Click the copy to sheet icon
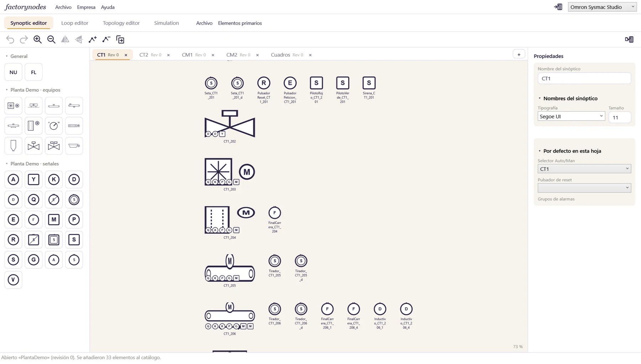 (x=120, y=39)
